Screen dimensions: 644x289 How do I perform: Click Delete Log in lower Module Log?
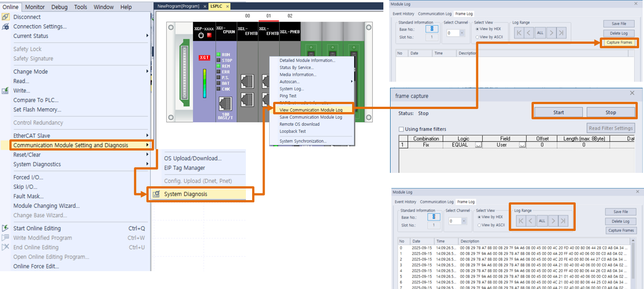[x=621, y=221]
